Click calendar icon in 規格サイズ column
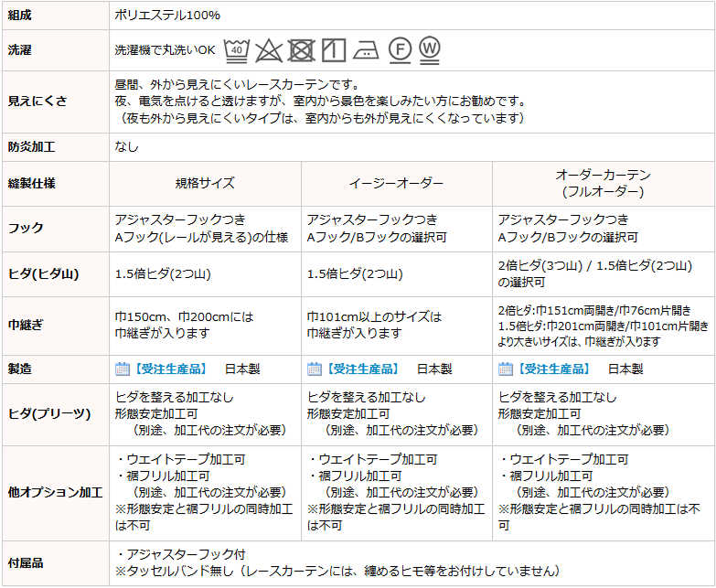Viewport: 716px width, 588px height. pos(123,369)
